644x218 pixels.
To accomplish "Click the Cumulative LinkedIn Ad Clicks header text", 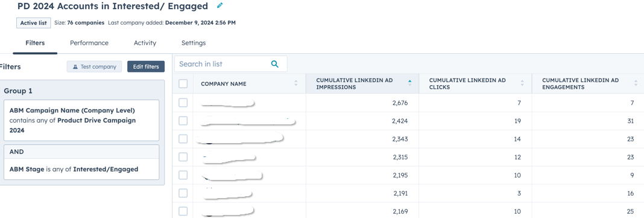I will (467, 83).
